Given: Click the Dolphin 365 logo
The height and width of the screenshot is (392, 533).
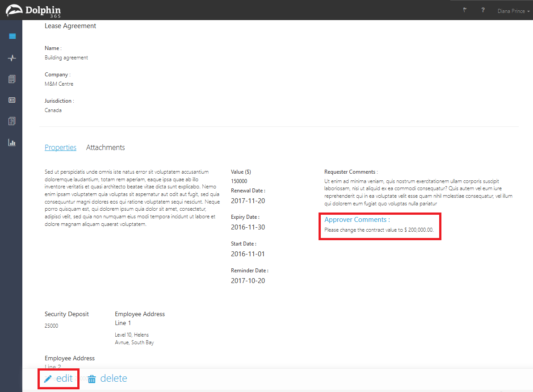Looking at the screenshot, I should 34,11.
